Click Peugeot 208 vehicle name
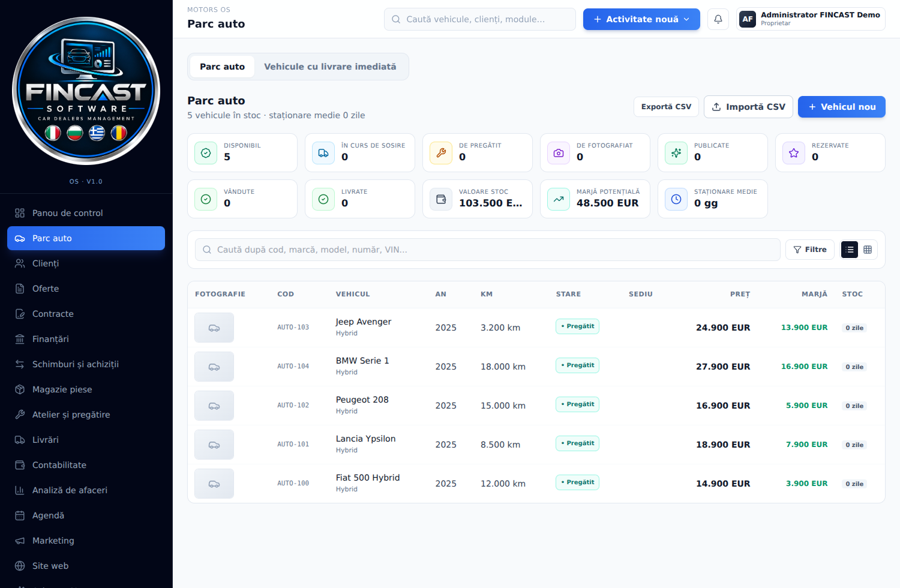The height and width of the screenshot is (588, 900). tap(362, 400)
